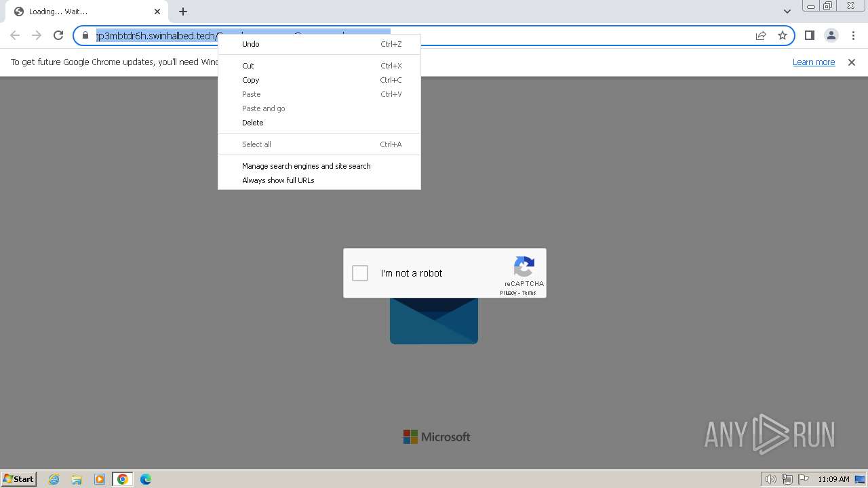Expand the tab search chevron
Screen dimensions: 868x488
point(787,12)
